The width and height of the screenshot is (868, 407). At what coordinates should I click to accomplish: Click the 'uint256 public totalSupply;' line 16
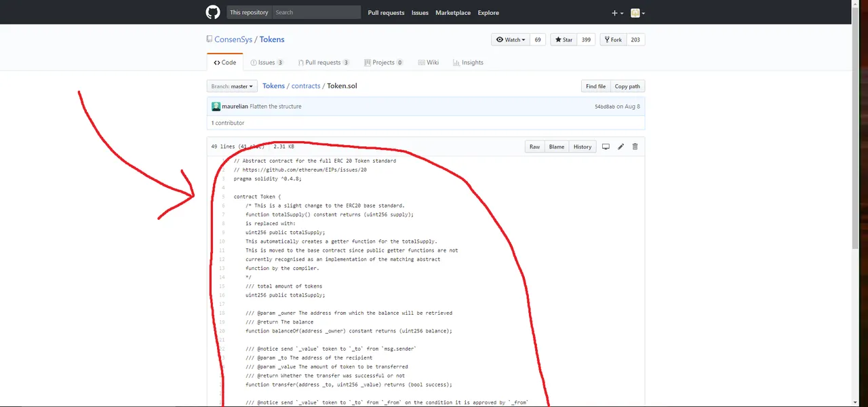tap(285, 295)
